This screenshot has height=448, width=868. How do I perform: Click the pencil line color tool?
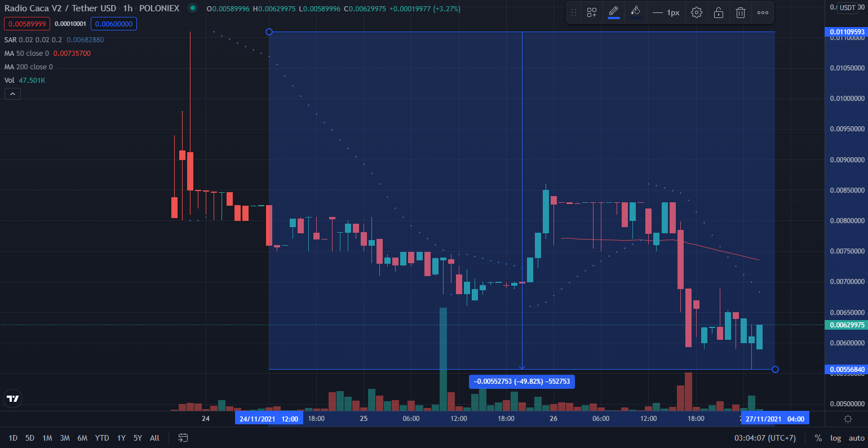[614, 12]
